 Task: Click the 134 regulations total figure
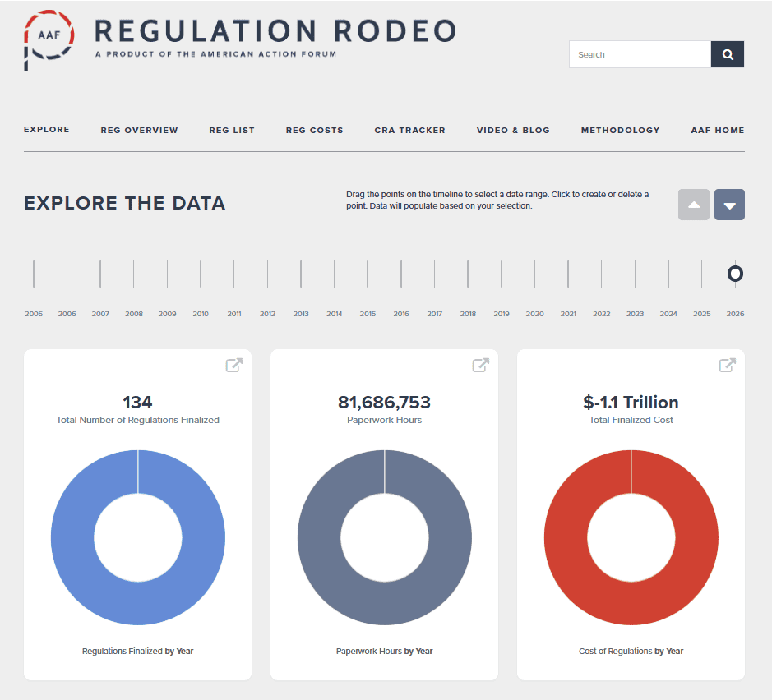click(137, 403)
